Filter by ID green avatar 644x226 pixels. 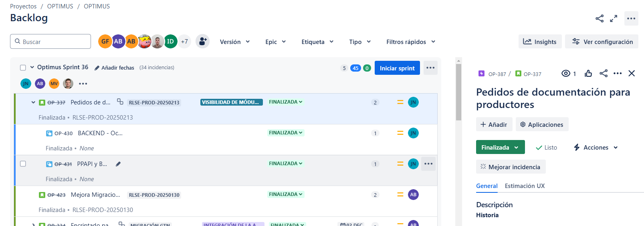point(171,41)
